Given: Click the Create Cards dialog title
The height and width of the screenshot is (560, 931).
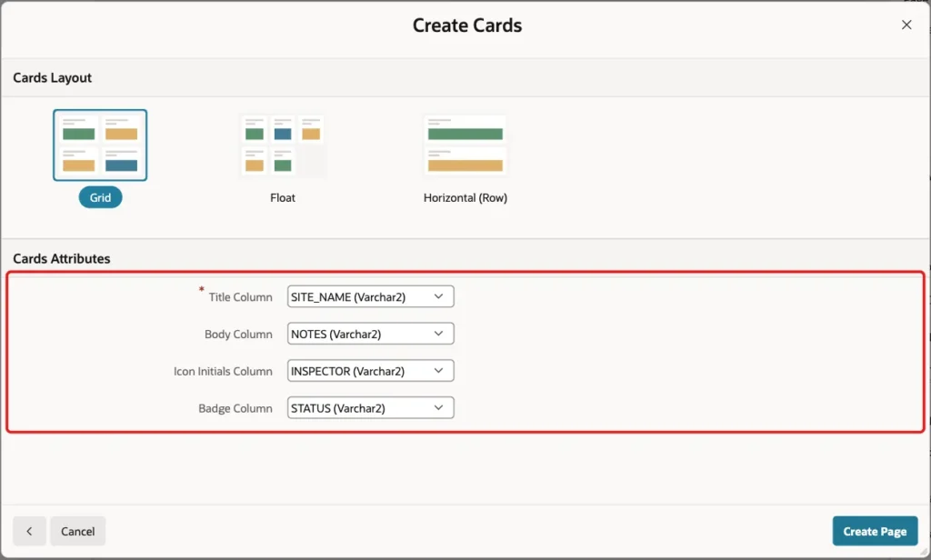Looking at the screenshot, I should click(467, 25).
